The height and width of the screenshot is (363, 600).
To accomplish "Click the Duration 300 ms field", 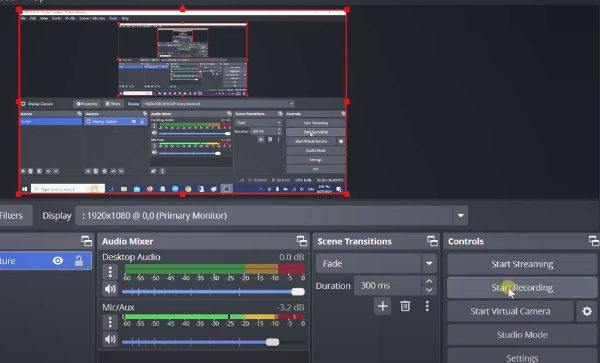I will tap(388, 286).
